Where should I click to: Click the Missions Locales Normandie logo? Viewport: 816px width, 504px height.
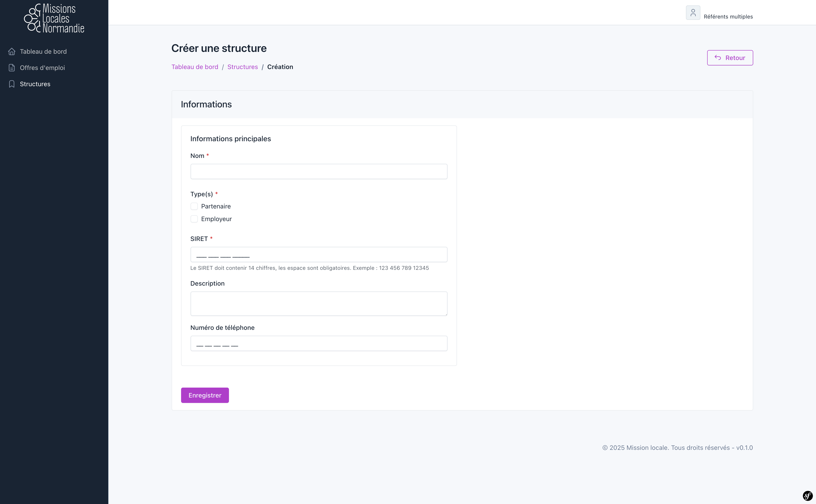pos(54,18)
